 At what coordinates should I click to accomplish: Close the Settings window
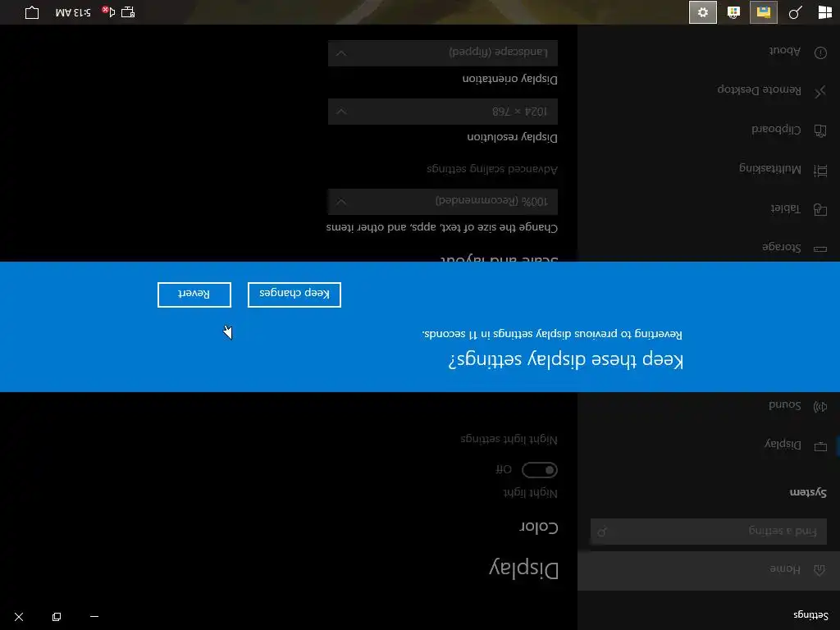click(x=19, y=617)
